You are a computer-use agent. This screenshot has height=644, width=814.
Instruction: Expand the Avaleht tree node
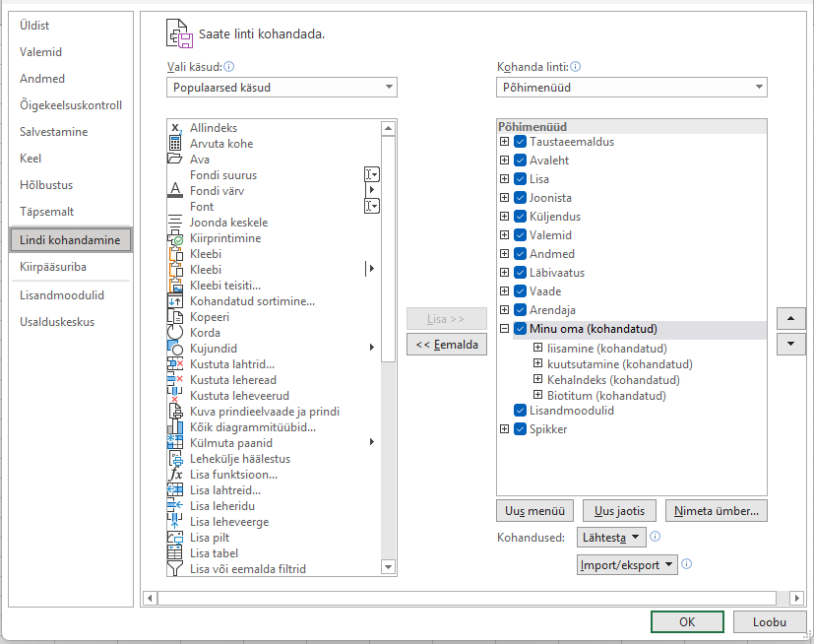click(x=505, y=161)
